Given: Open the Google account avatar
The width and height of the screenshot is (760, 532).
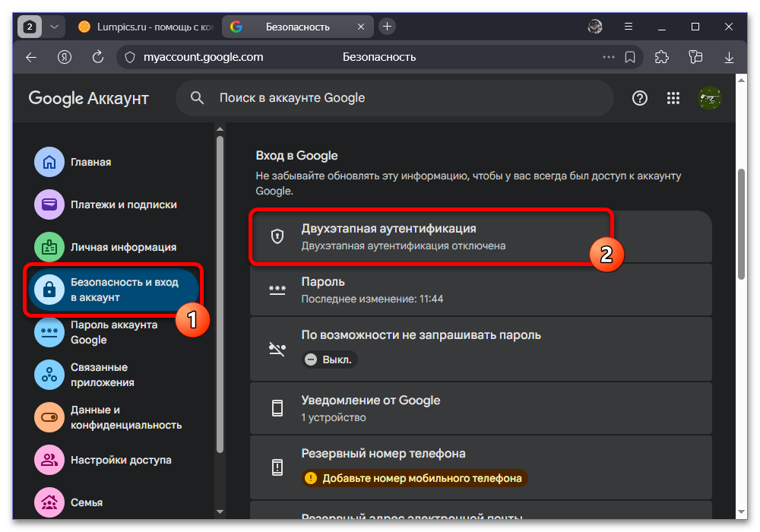Looking at the screenshot, I should click(x=710, y=98).
